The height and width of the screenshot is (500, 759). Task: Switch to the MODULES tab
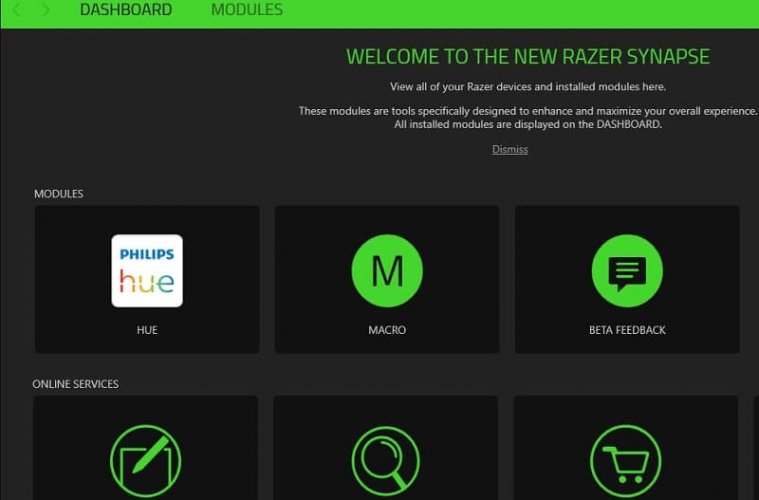[x=247, y=10]
